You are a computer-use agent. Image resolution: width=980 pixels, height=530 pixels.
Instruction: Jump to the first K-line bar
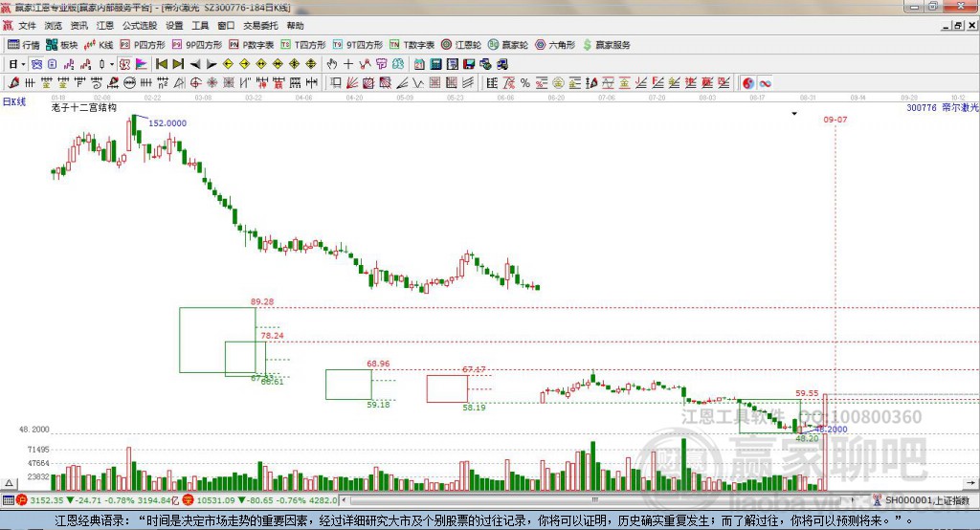162,64
